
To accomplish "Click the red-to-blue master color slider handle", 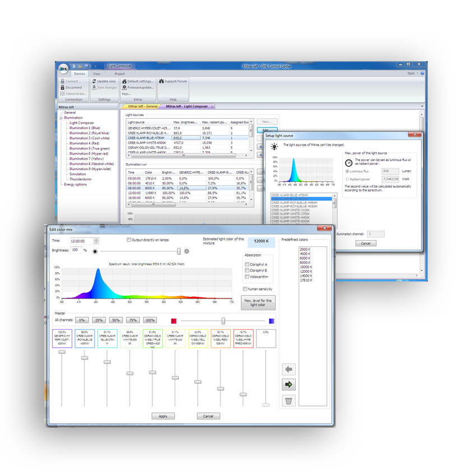I will coord(223,321).
